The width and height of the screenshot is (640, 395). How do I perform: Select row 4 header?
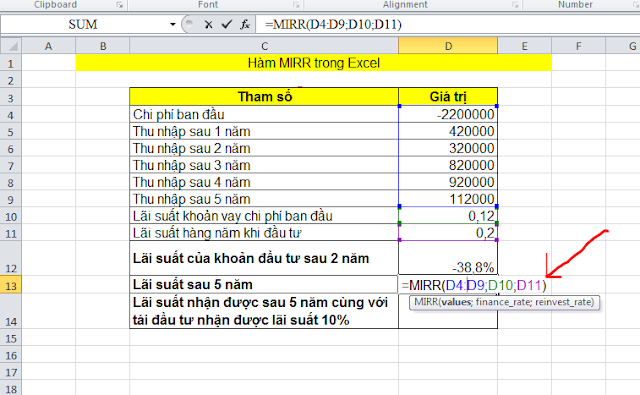coord(11,115)
